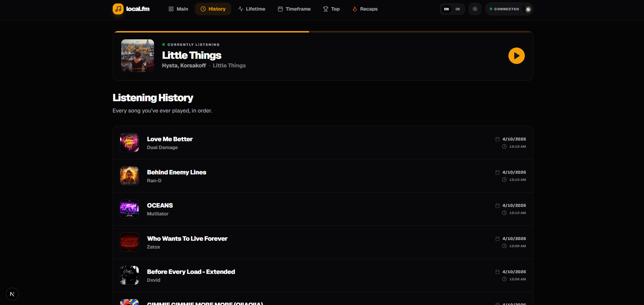The image size is (644, 305).
Task: Go to the Top tab
Action: (x=332, y=9)
